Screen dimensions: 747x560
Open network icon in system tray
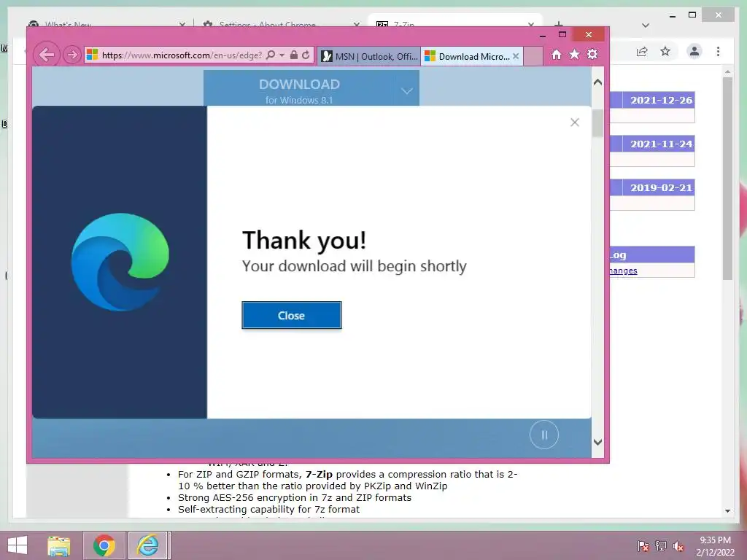tap(661, 546)
